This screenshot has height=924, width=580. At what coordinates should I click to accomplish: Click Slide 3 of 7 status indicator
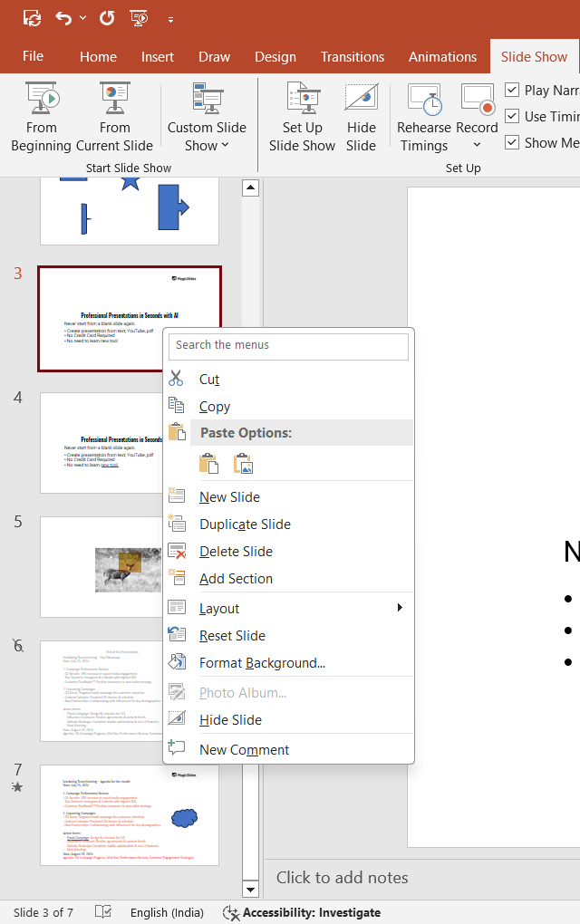coord(43,912)
